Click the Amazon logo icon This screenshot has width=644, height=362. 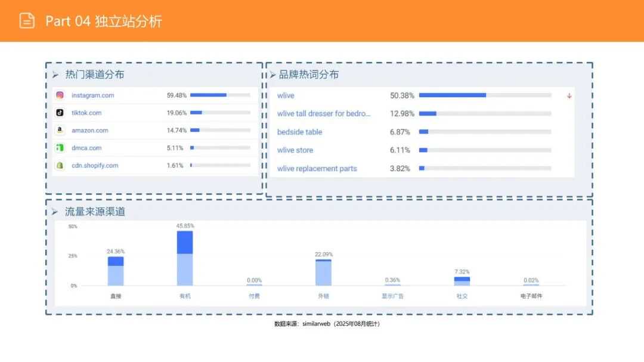coord(60,130)
